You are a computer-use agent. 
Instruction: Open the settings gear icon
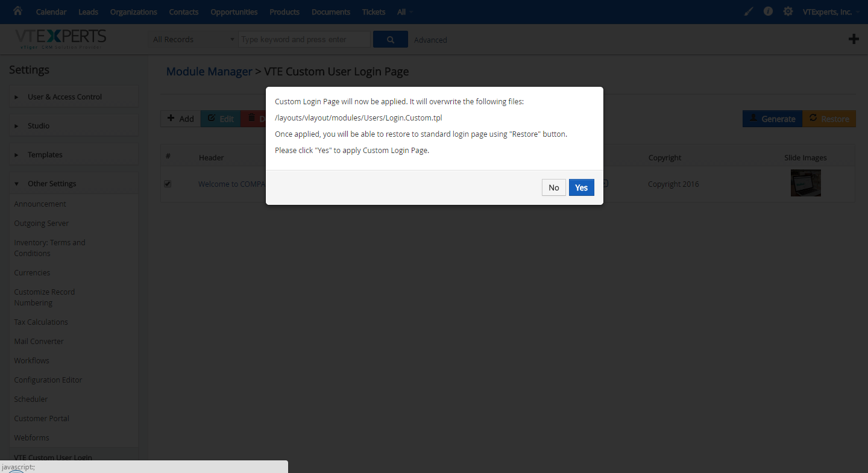[x=788, y=11]
